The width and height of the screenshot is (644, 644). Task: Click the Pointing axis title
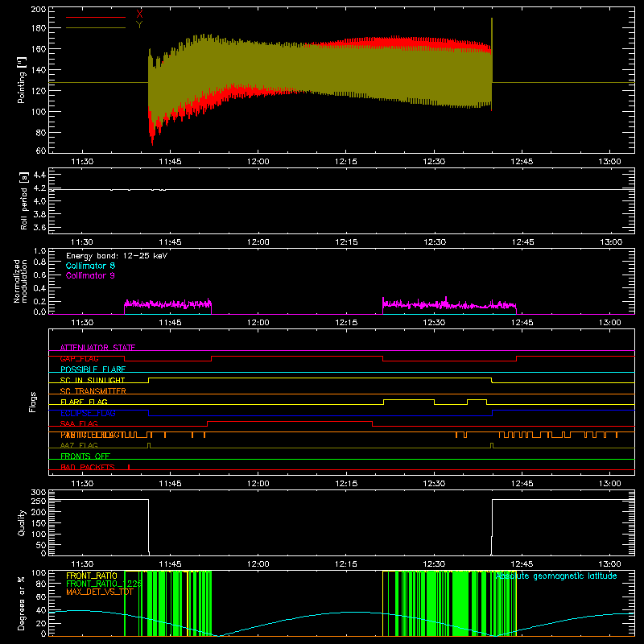(x=22, y=80)
